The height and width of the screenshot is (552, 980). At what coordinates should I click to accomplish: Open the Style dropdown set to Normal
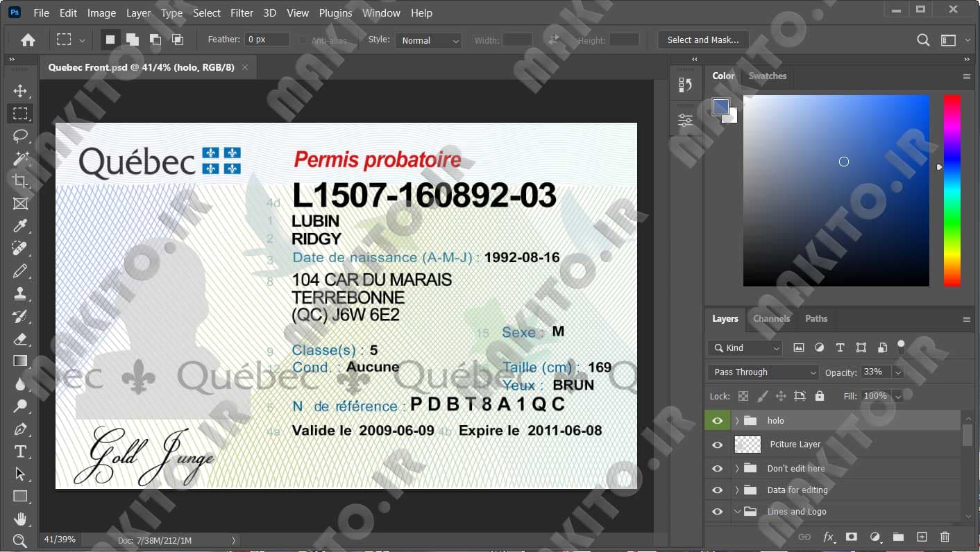428,40
